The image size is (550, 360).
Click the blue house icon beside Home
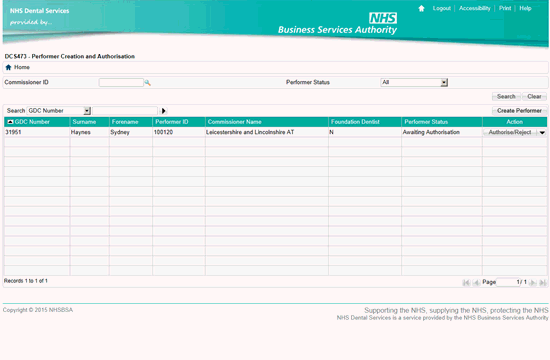point(8,67)
